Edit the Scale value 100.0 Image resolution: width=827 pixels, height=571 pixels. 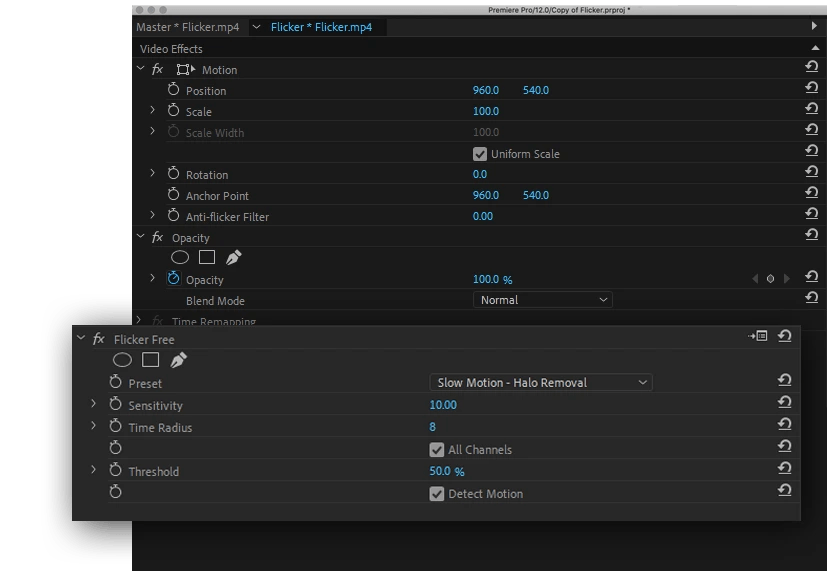pos(486,111)
